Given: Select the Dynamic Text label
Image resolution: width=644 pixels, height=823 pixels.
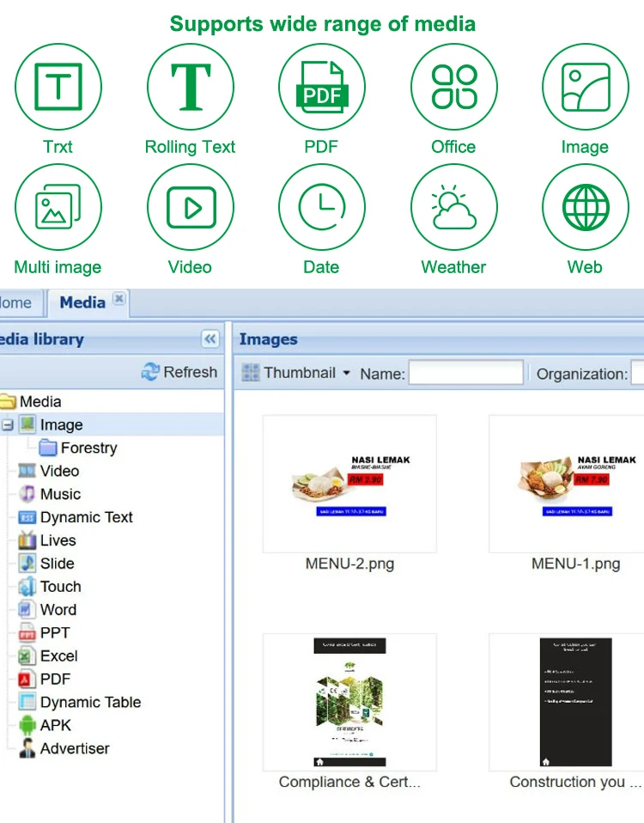Looking at the screenshot, I should coord(87,517).
